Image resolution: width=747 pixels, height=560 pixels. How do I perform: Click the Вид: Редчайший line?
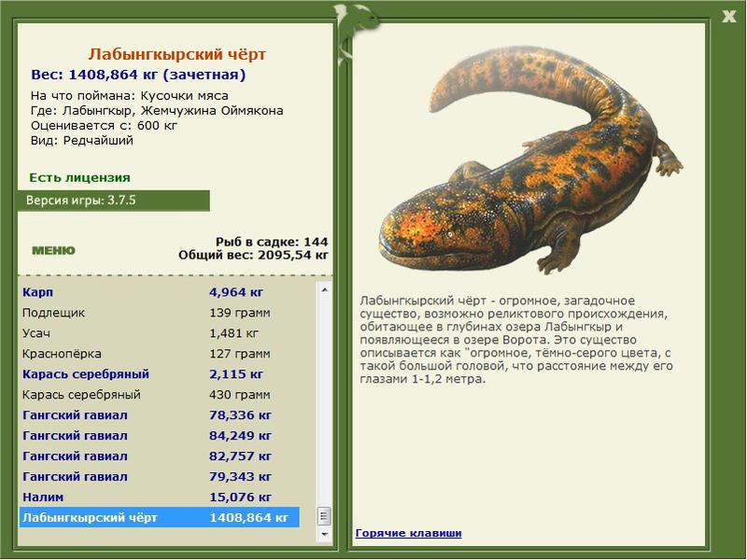pyautogui.click(x=82, y=141)
